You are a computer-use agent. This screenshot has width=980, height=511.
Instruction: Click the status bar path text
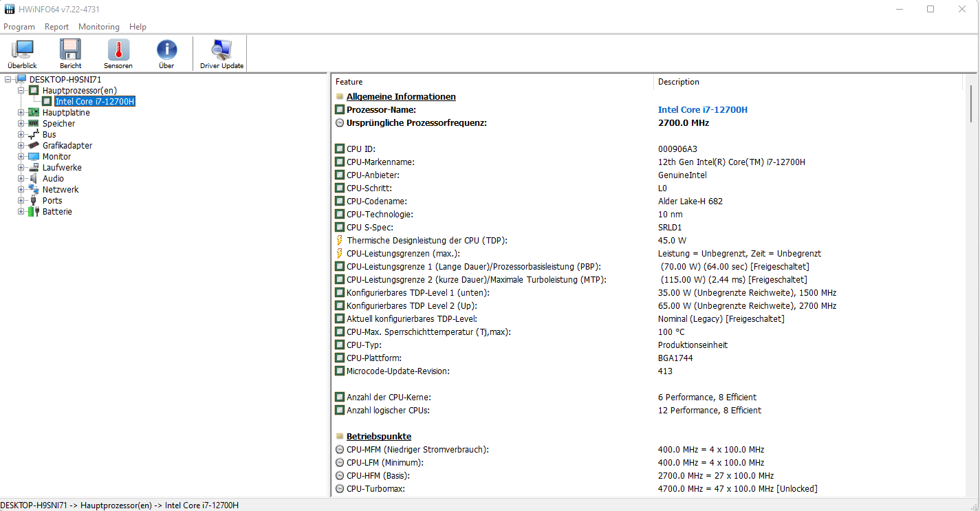[120, 505]
